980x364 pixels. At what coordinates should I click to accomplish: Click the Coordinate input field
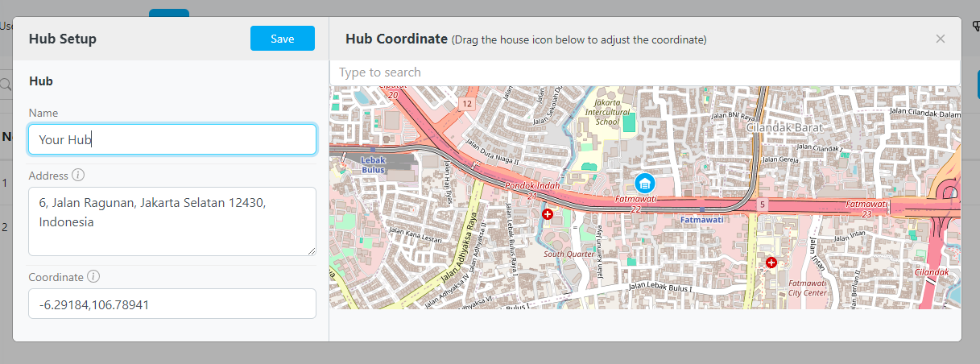pos(172,304)
